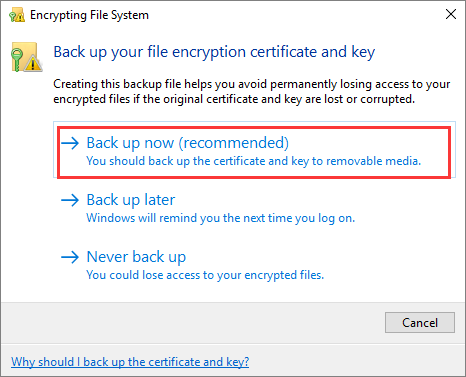Click the large key and folder icon
The image size is (466, 377).
tap(27, 57)
